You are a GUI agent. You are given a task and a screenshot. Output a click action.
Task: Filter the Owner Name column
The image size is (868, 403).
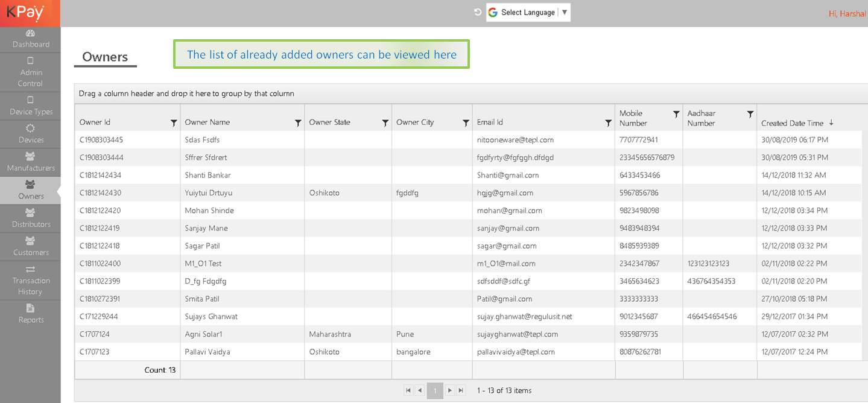(x=298, y=123)
